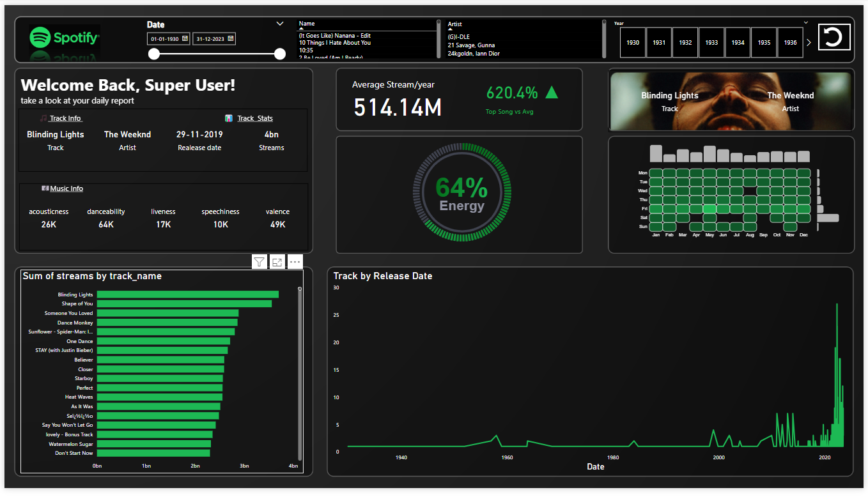Screen dimensions: 868x497
Task: Click the danceability 64K value
Action: [x=106, y=224]
